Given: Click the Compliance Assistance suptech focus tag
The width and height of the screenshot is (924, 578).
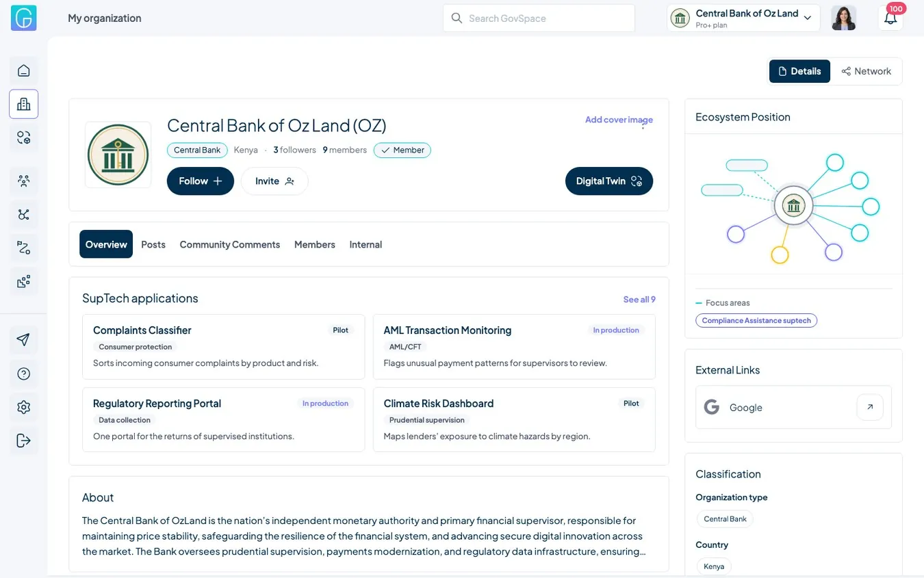Looking at the screenshot, I should tap(756, 320).
